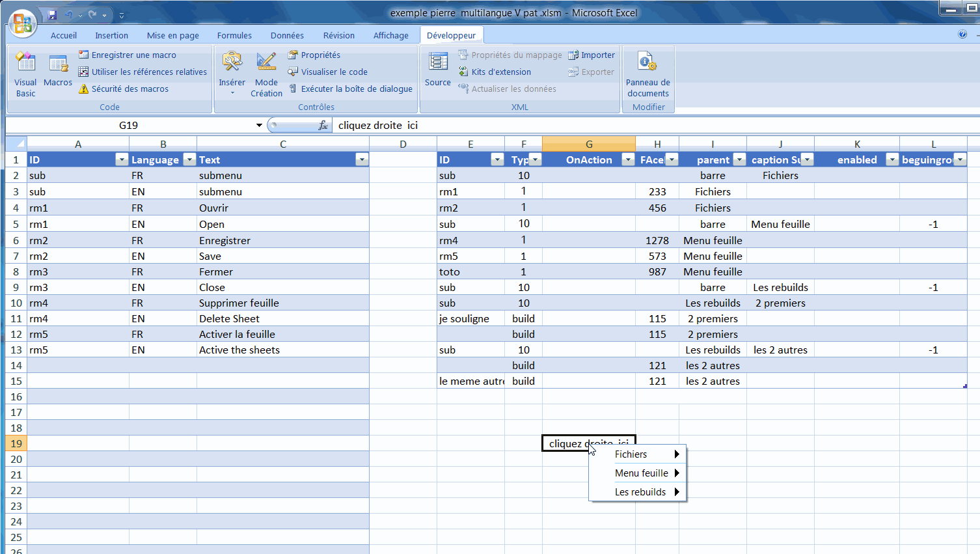Open the Fichiers submenu in context menu
The image size is (980, 554).
(638, 454)
